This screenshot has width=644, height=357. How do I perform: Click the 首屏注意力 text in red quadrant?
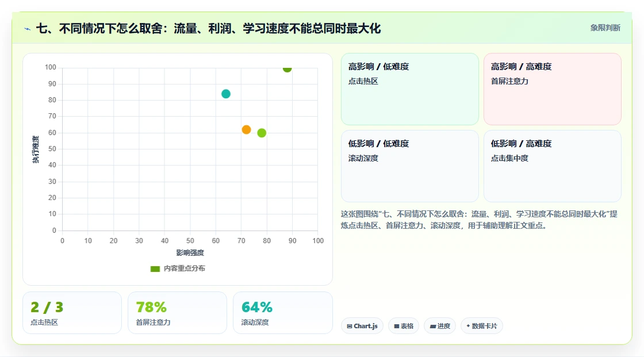point(509,81)
